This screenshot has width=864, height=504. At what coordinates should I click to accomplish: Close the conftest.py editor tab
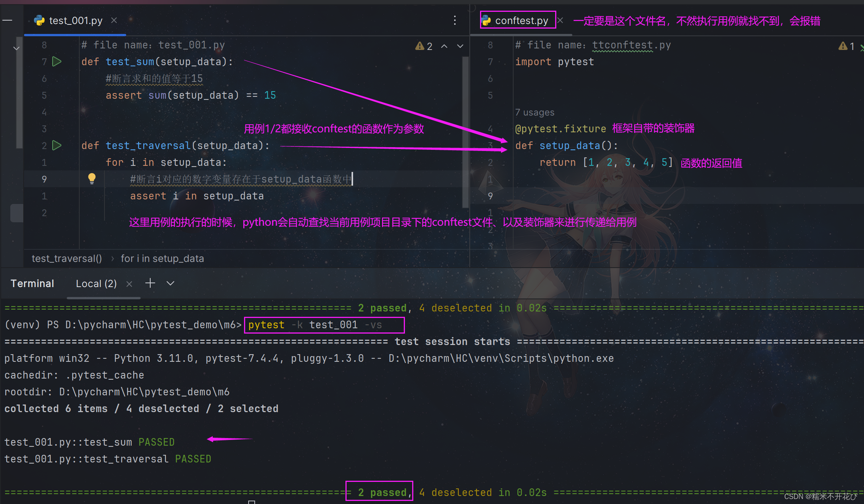click(x=560, y=21)
